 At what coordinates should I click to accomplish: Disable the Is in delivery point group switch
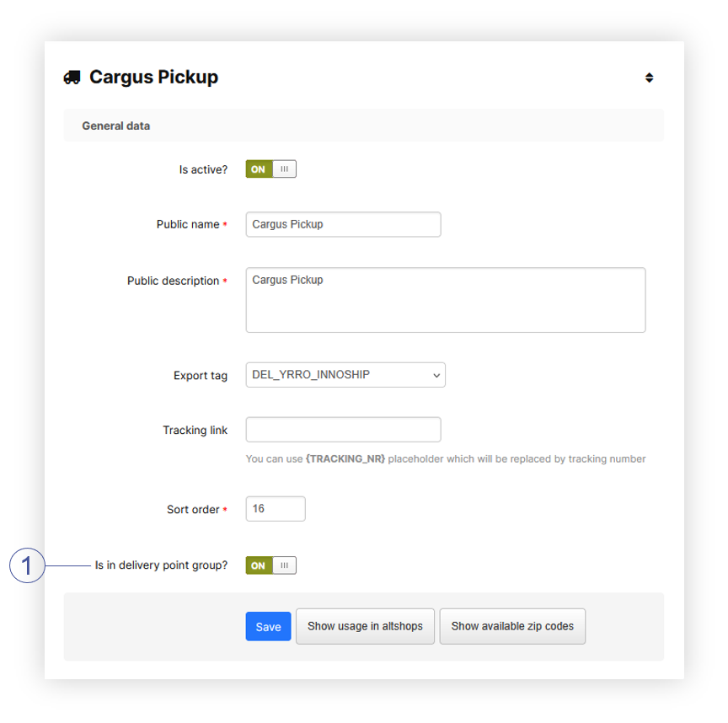point(270,565)
